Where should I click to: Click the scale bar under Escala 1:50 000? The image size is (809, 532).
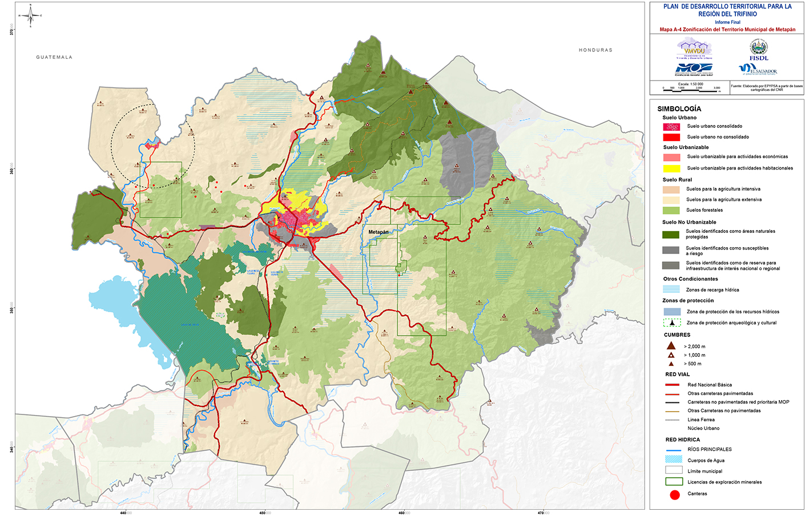[691, 90]
